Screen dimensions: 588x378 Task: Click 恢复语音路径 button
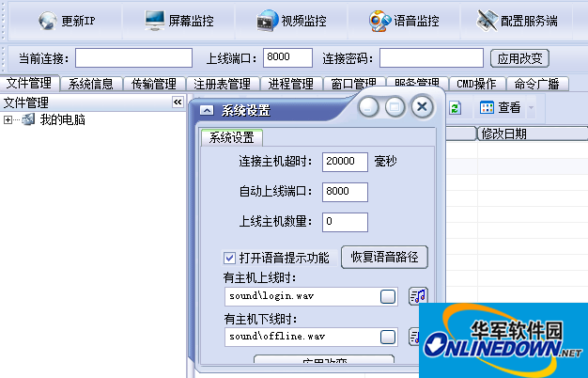pos(384,257)
